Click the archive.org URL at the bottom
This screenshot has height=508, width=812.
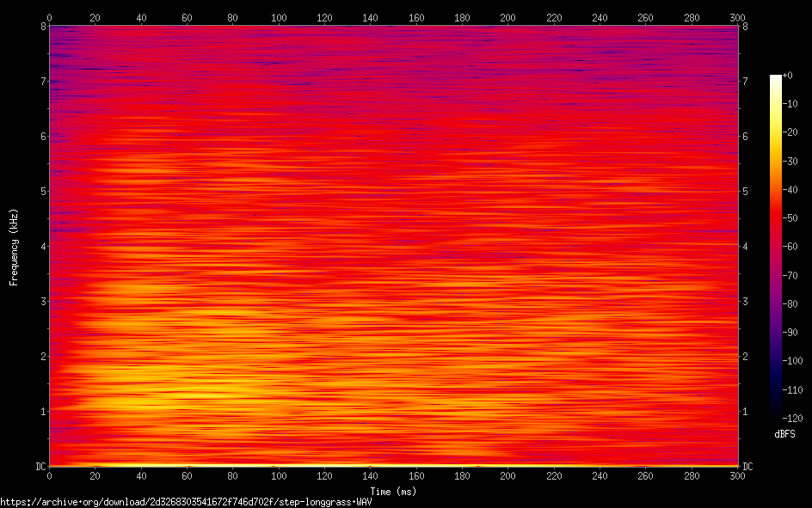point(186,502)
